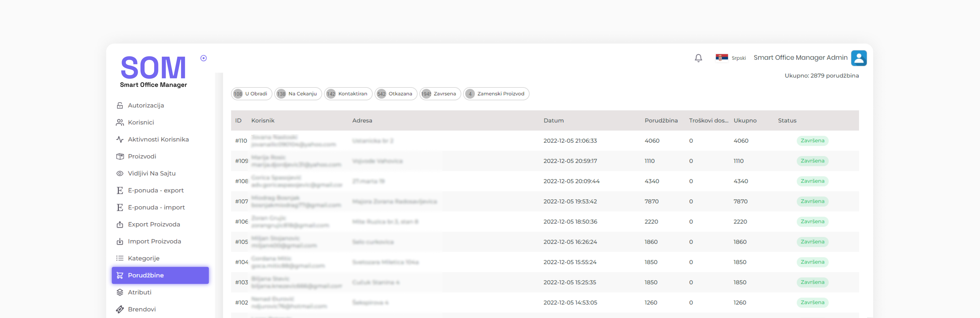Open Vidljivi Na Sajtu
The height and width of the screenshot is (318, 980).
[x=160, y=173]
